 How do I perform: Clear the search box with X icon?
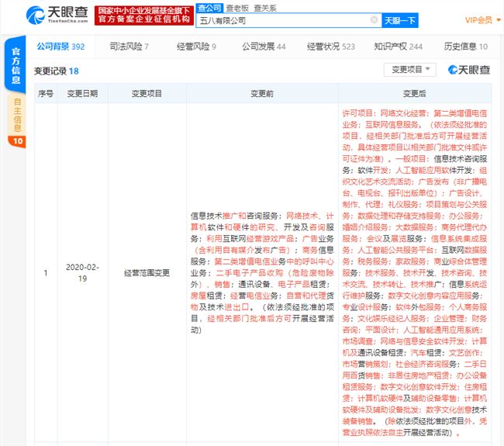click(374, 20)
